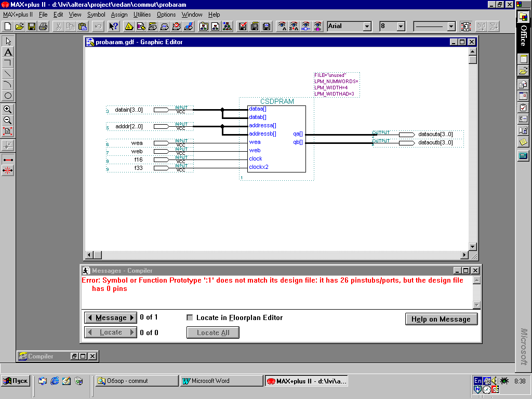Open the Assign menu
Image resolution: width=532 pixels, height=399 pixels.
pos(119,15)
